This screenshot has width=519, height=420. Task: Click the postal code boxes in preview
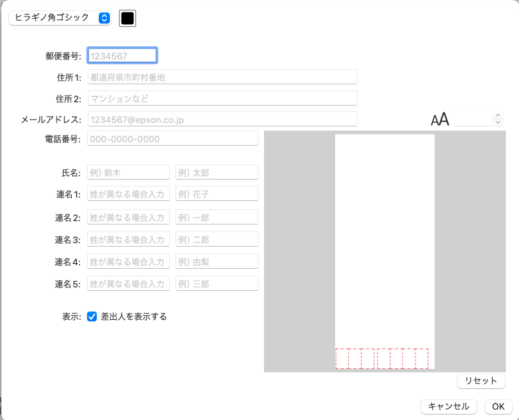coord(382,359)
